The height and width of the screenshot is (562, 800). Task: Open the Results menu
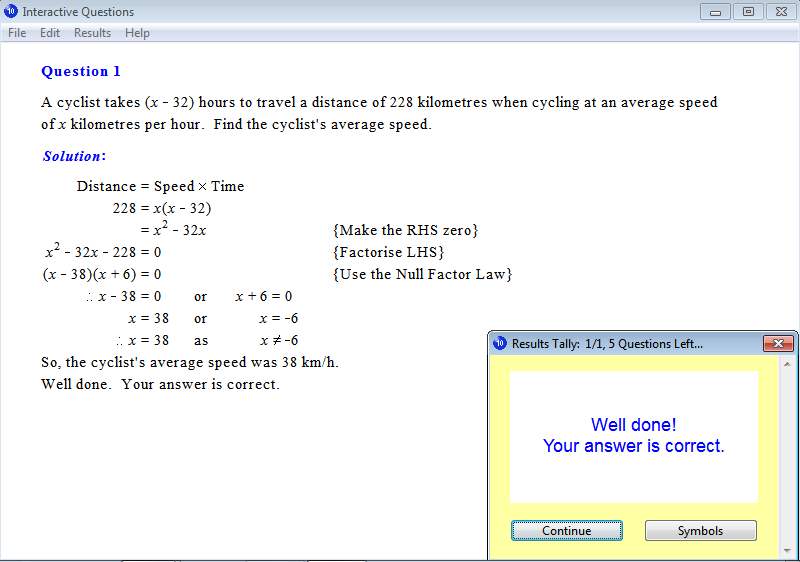[92, 33]
